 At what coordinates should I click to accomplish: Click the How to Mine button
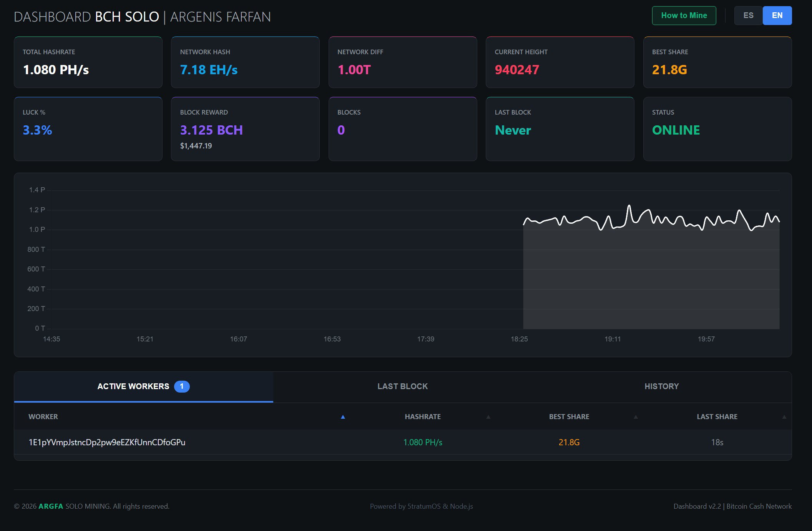coord(684,16)
